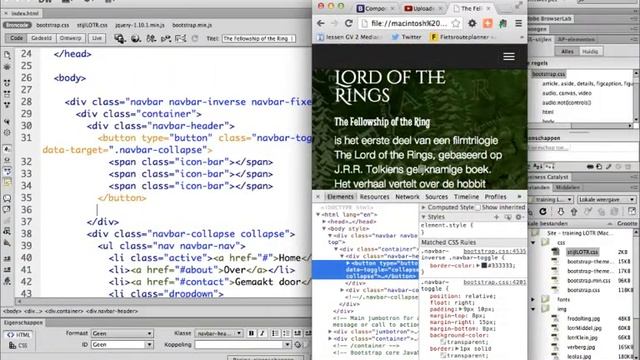640x360 pixels.
Task: Open the Sources tab in DevTools
Action: pyautogui.click(x=437, y=197)
